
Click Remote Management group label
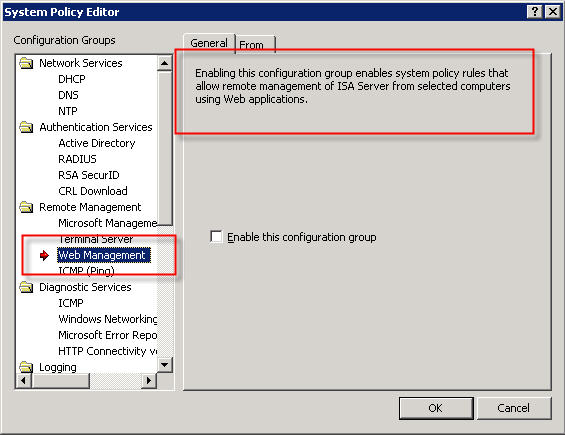90,207
